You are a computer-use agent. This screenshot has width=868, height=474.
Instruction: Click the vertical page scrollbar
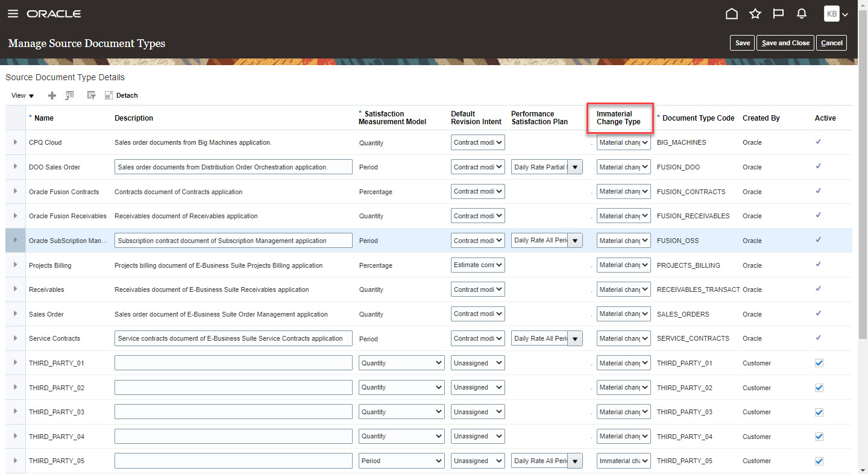click(863, 241)
